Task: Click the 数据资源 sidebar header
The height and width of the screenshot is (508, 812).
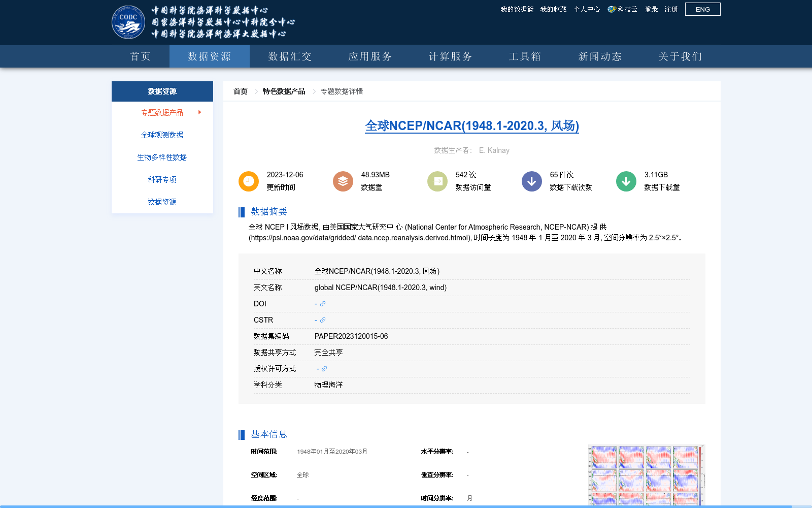Action: click(x=162, y=91)
